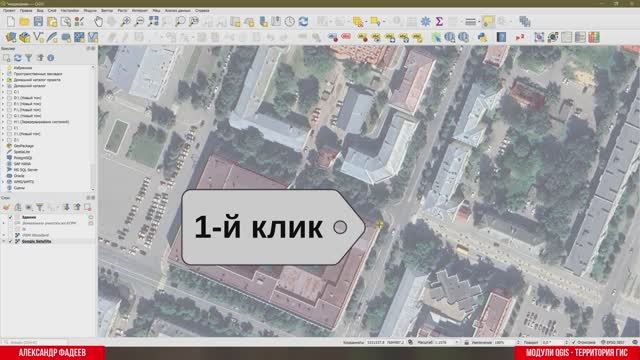The image size is (640, 360).
Task: Open the Layer Styling brush icon in Layers panel
Action: [x=7, y=208]
